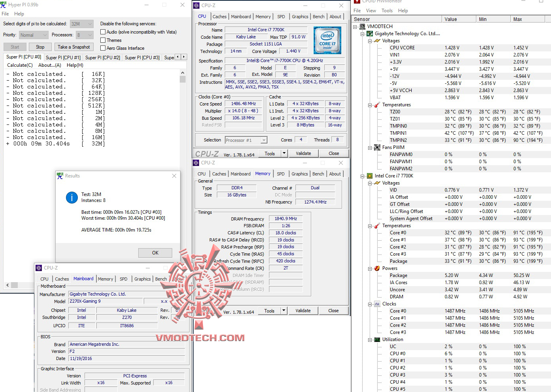Click Validate in CPU-Z processor window
The height and width of the screenshot is (392, 551).
coord(303,153)
